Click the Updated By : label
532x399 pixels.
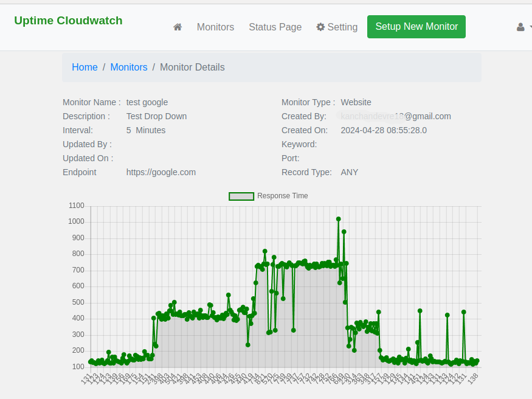(x=87, y=144)
